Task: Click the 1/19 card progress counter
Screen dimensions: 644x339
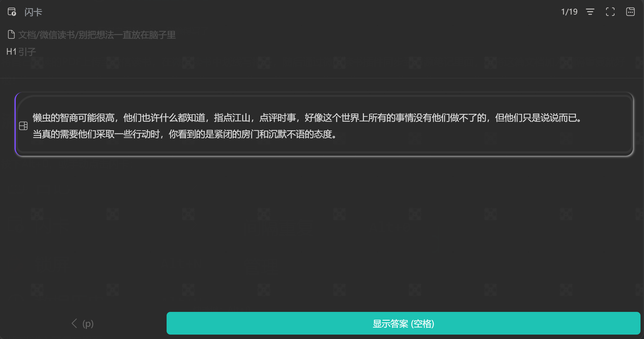Action: point(569,12)
